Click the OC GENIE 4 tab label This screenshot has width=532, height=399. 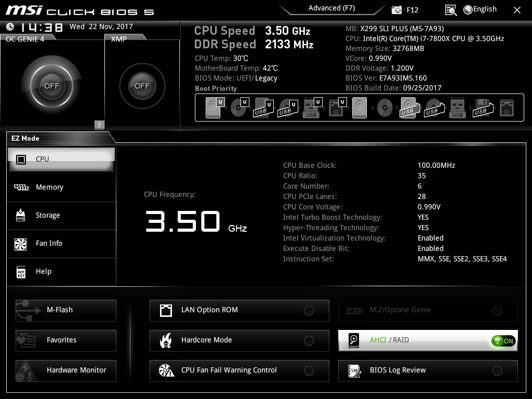(x=25, y=39)
